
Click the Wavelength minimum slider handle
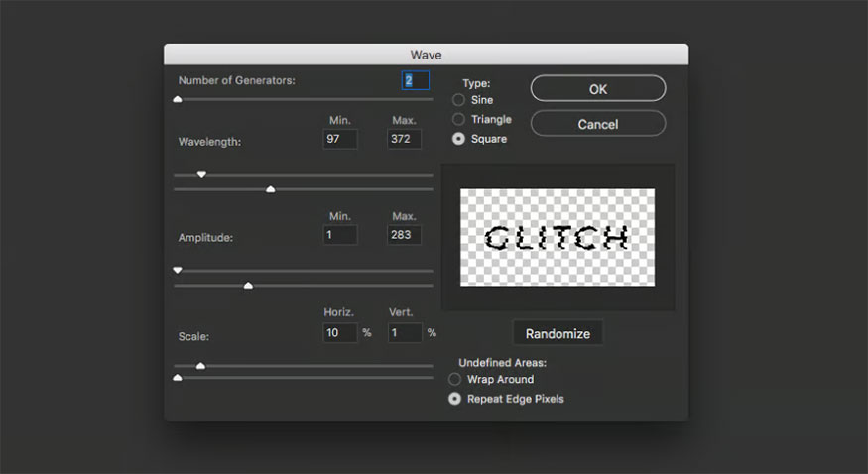[201, 174]
